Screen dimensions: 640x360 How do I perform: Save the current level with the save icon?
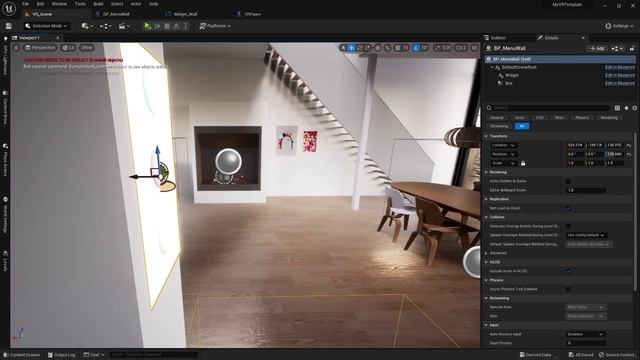point(8,26)
